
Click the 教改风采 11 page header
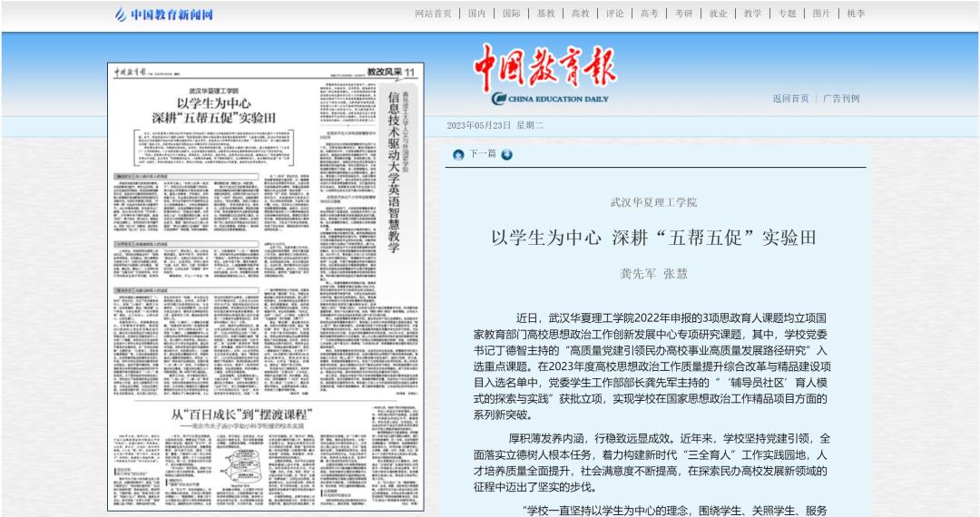coord(390,72)
